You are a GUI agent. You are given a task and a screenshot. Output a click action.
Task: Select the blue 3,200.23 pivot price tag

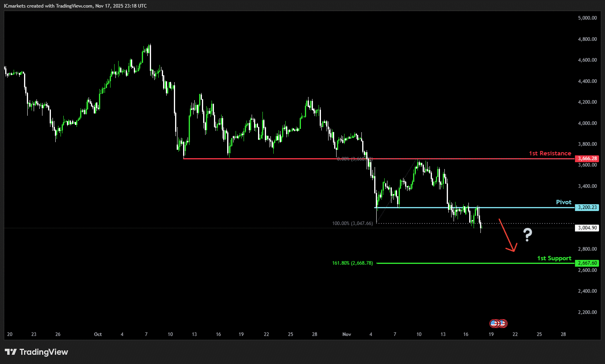[x=587, y=207]
